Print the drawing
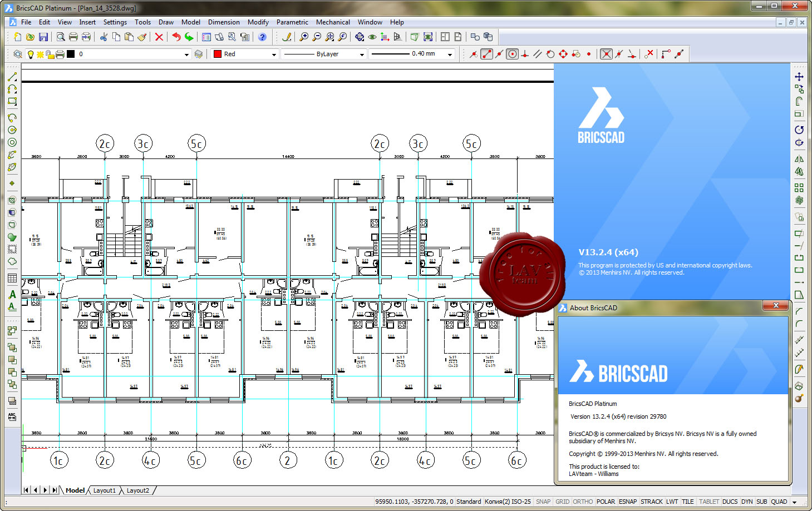Image resolution: width=812 pixels, height=511 pixels. [73, 37]
